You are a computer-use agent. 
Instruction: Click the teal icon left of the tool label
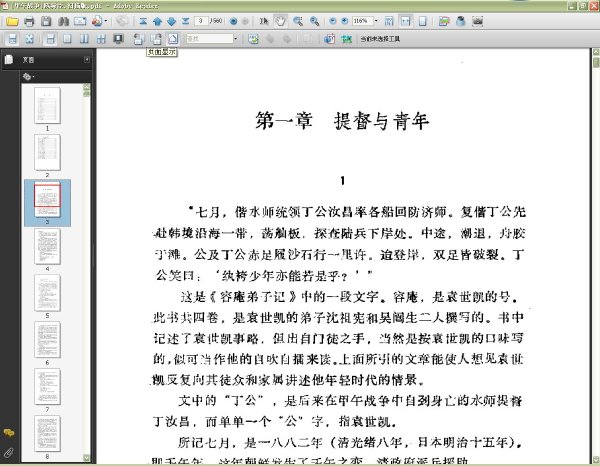[346, 39]
